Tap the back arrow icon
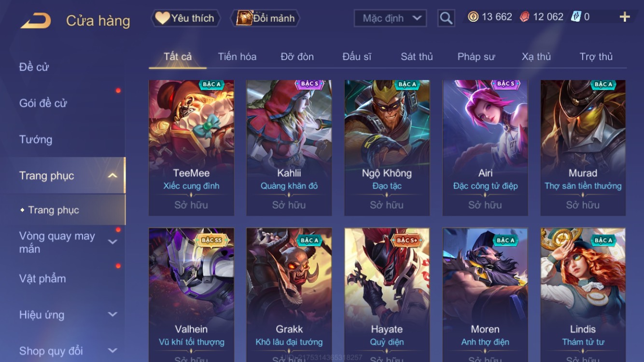 pos(36,20)
